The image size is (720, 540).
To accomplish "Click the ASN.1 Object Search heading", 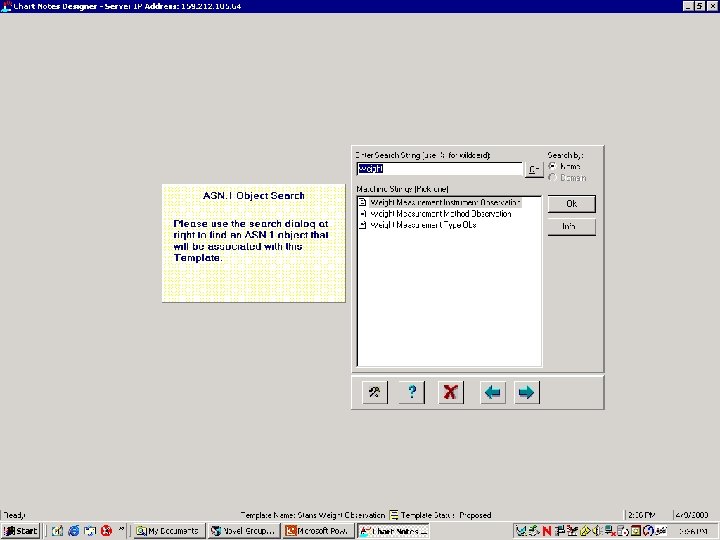I will (254, 196).
